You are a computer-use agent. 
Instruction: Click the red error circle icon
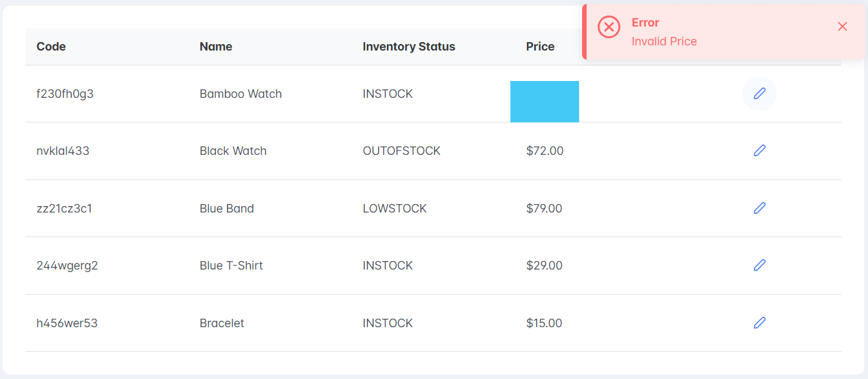pos(609,27)
